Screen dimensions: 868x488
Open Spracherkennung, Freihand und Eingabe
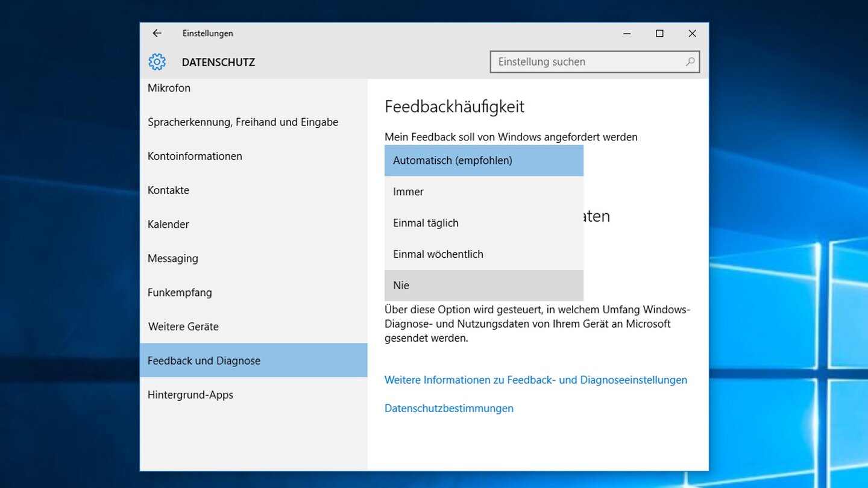pos(254,122)
